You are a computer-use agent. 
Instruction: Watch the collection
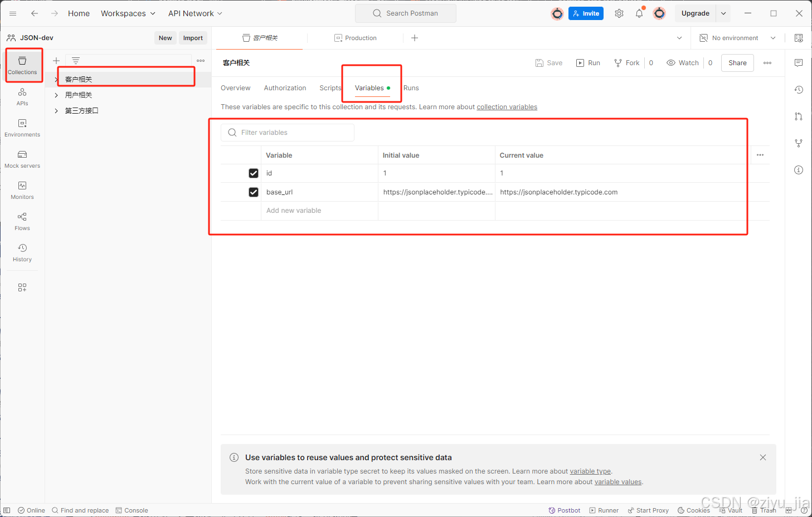click(682, 63)
